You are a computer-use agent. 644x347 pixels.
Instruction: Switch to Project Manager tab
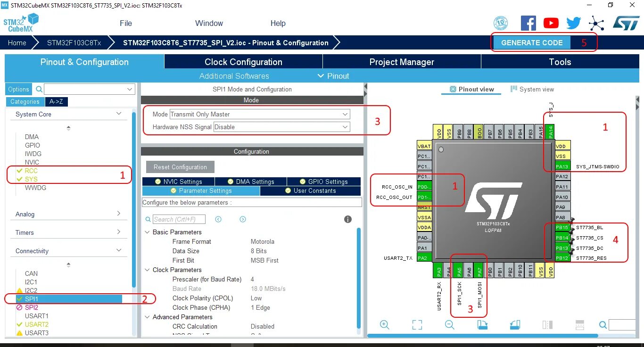click(x=402, y=62)
